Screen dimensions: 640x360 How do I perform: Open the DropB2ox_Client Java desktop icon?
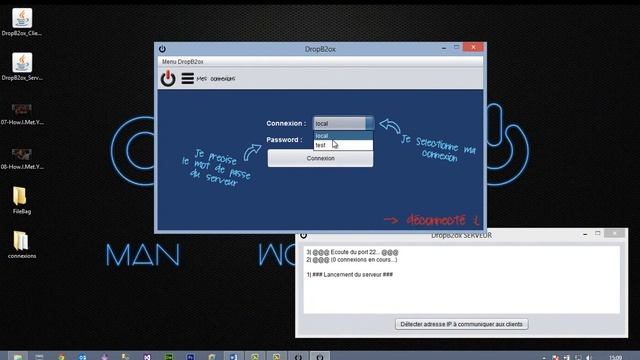22,22
